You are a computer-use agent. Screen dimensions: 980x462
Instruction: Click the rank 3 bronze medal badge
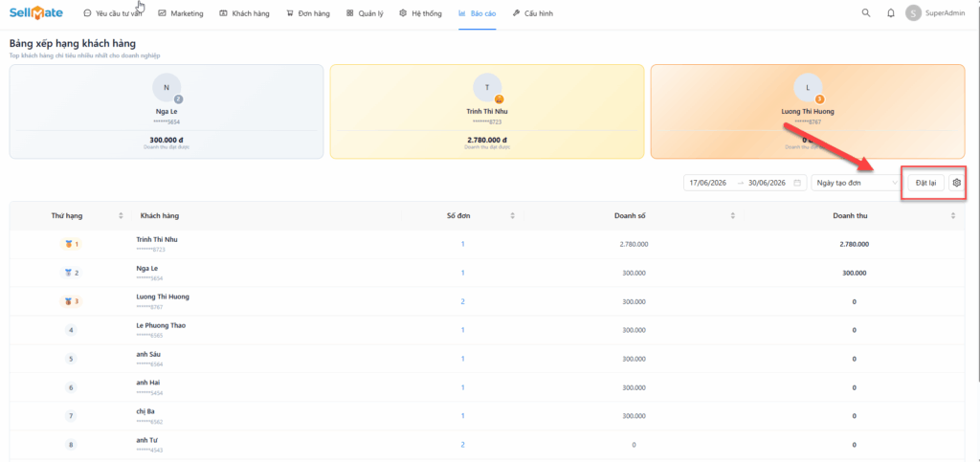point(71,301)
